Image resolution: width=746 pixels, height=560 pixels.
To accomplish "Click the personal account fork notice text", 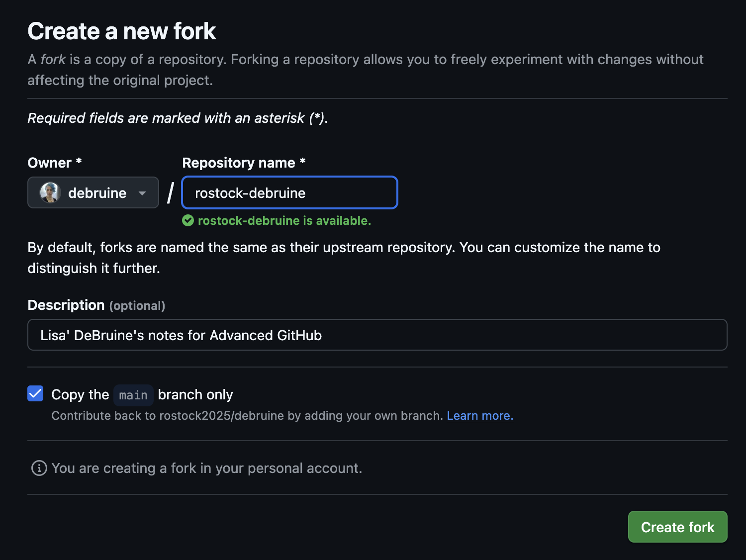I will click(x=206, y=468).
